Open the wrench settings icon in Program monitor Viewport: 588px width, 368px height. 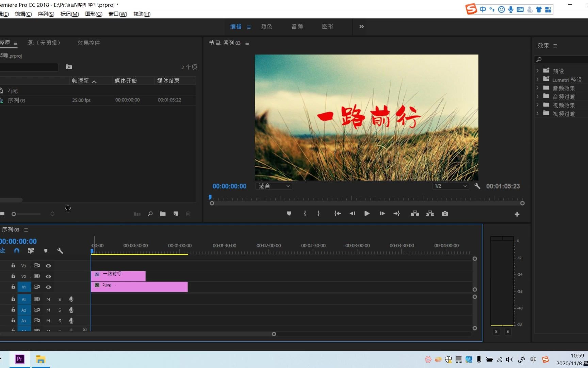(477, 186)
